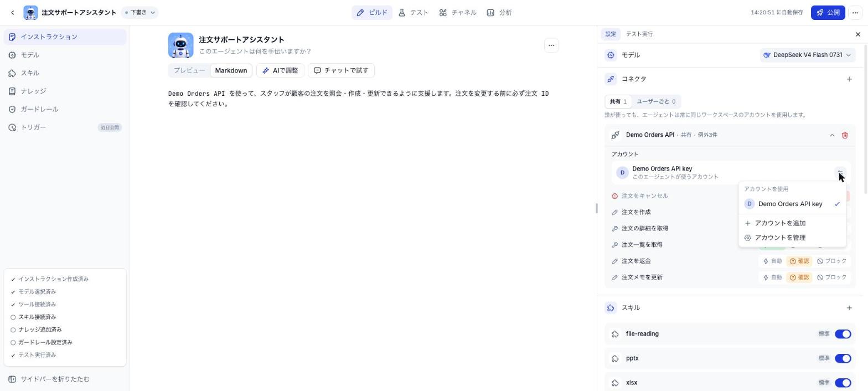Select インストラクション in the sidebar

click(x=65, y=37)
